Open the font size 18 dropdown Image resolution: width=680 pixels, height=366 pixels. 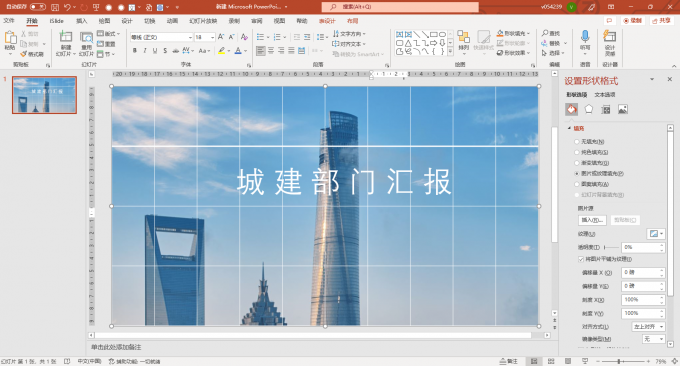(x=212, y=37)
